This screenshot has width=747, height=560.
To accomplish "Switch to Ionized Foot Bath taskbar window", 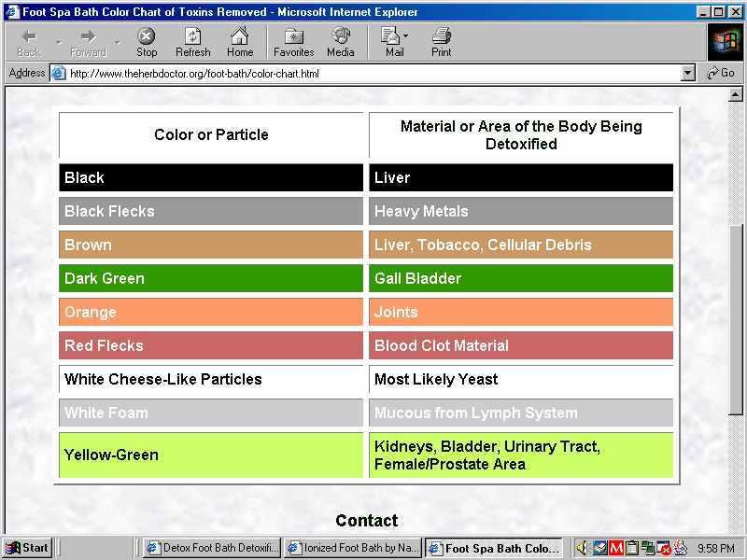I will (x=353, y=548).
